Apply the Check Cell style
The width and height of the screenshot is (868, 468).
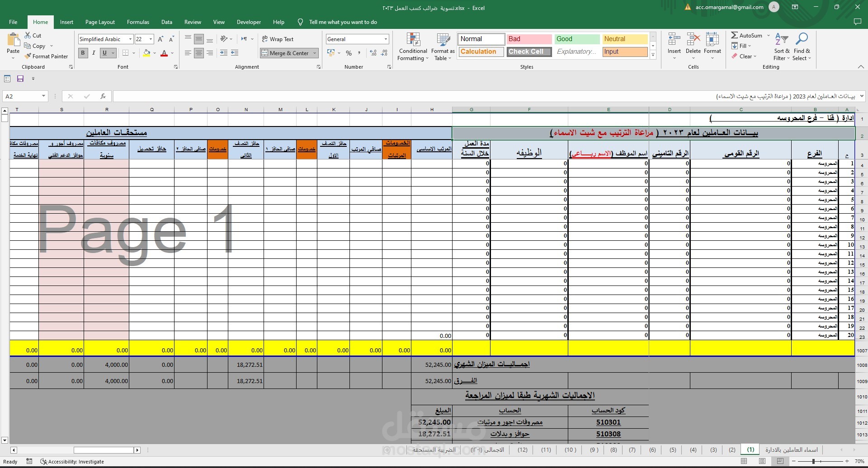[529, 51]
